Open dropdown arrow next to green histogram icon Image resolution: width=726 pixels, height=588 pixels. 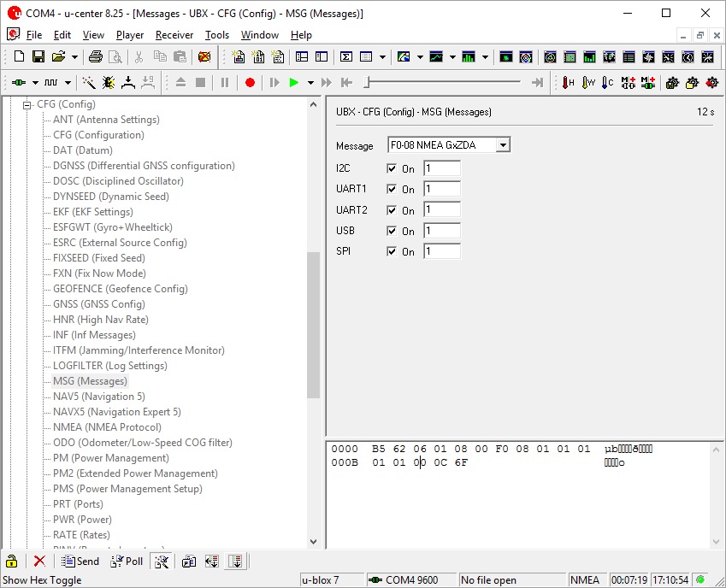click(485, 57)
